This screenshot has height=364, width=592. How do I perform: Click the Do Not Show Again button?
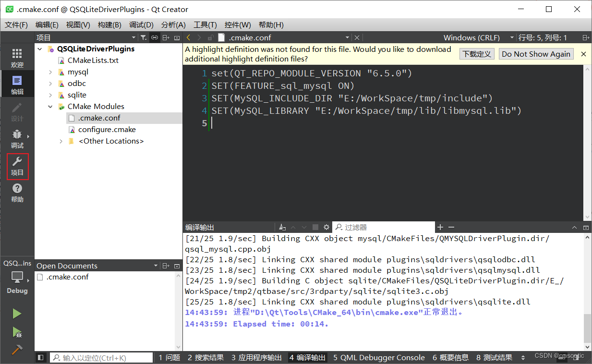536,54
